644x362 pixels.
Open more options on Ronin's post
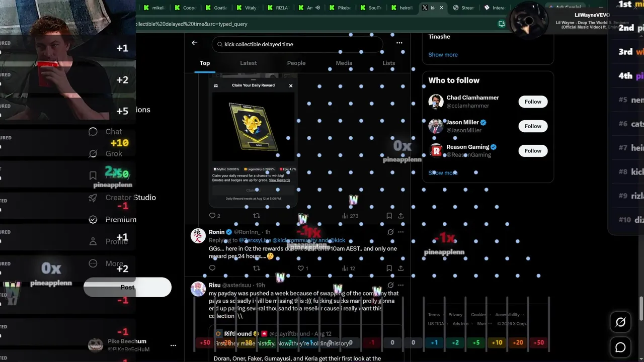(400, 232)
